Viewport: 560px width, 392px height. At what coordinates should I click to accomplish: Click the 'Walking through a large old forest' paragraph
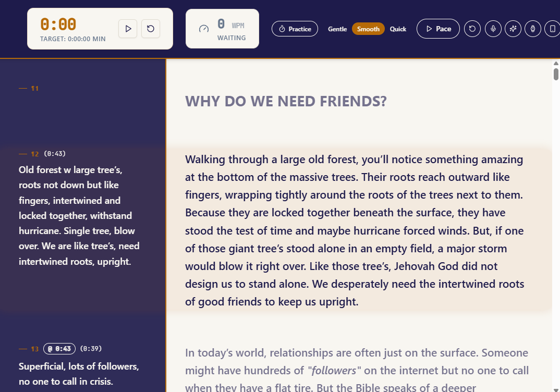tap(355, 230)
